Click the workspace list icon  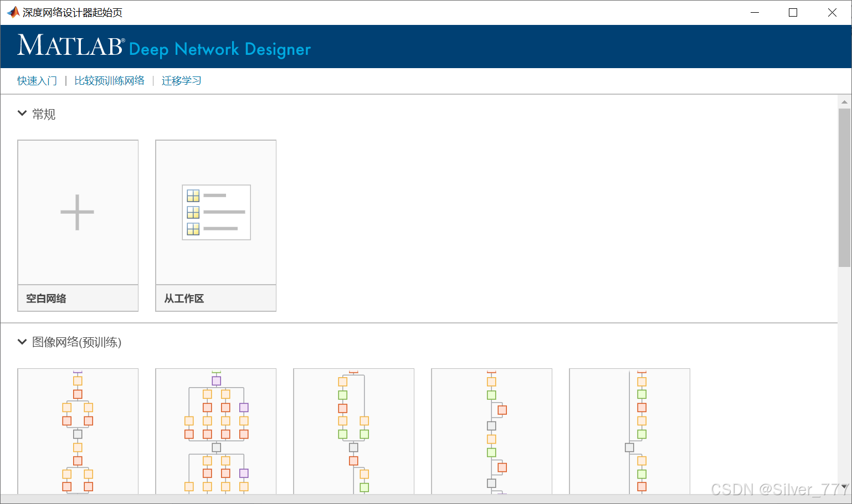[x=217, y=212]
